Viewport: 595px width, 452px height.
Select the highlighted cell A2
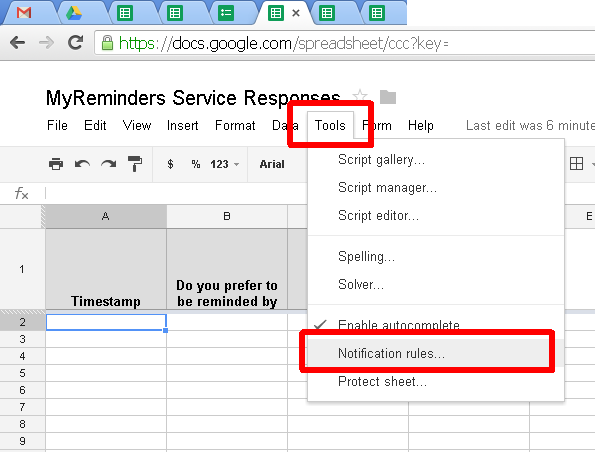[106, 322]
